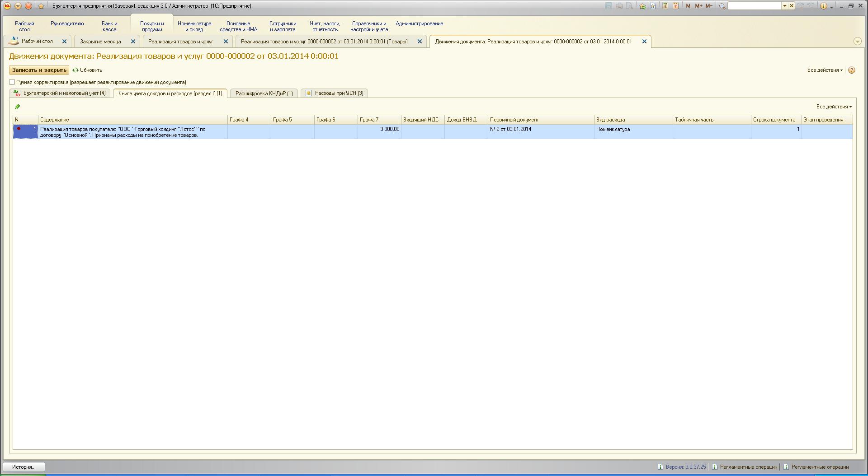Click the help question mark icon
Screen dimensions: 868x476
click(x=852, y=70)
